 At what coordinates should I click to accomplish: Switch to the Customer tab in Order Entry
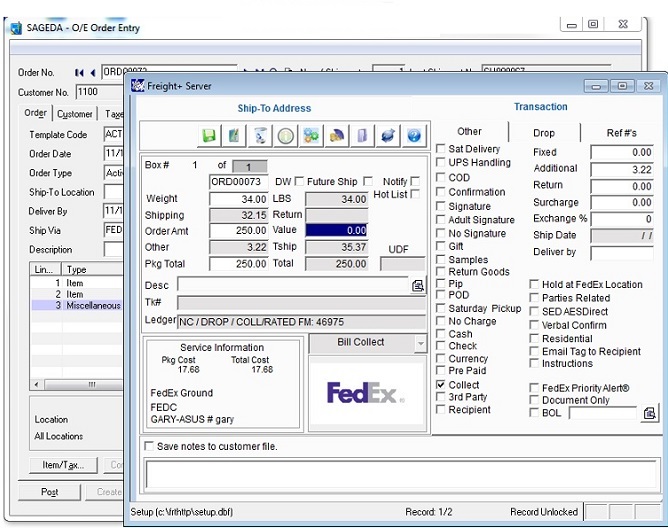point(74,114)
